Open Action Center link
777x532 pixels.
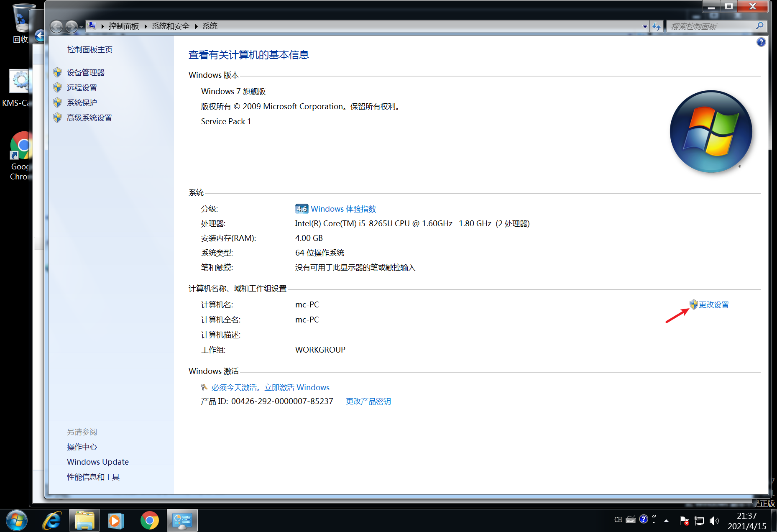coord(82,447)
